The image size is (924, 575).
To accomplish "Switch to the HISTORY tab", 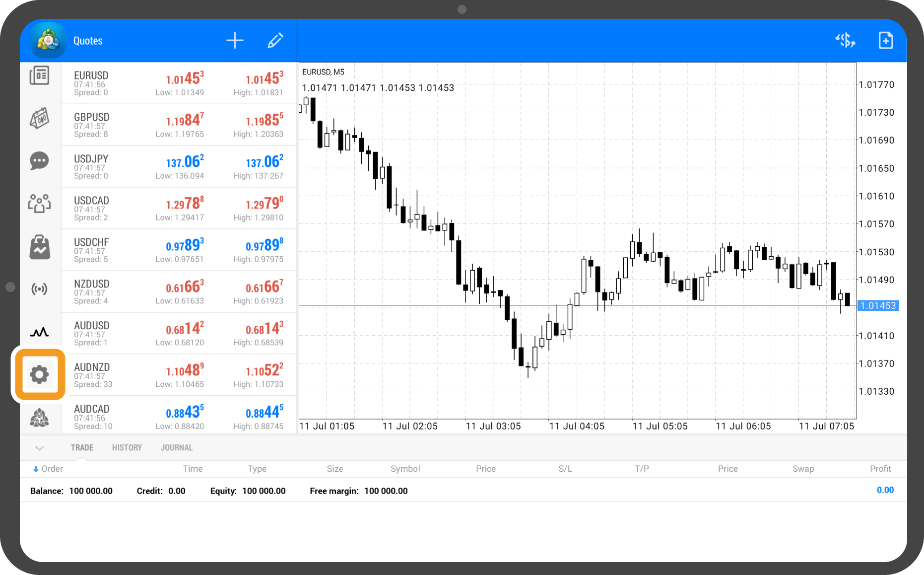I will point(127,448).
